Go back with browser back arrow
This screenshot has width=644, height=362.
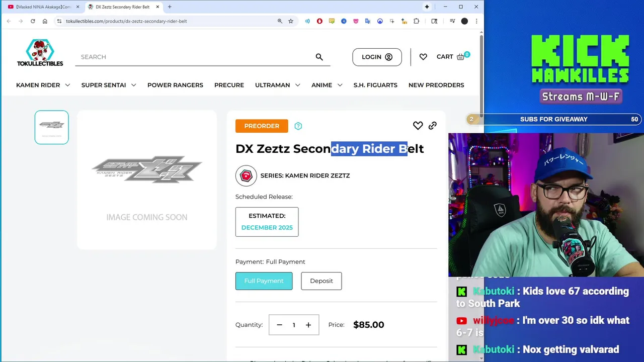pyautogui.click(x=9, y=21)
